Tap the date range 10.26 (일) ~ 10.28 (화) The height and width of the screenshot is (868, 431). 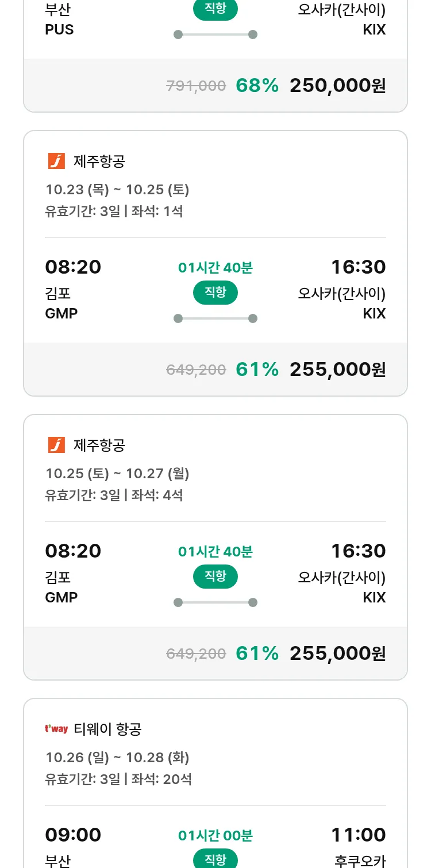tap(117, 758)
